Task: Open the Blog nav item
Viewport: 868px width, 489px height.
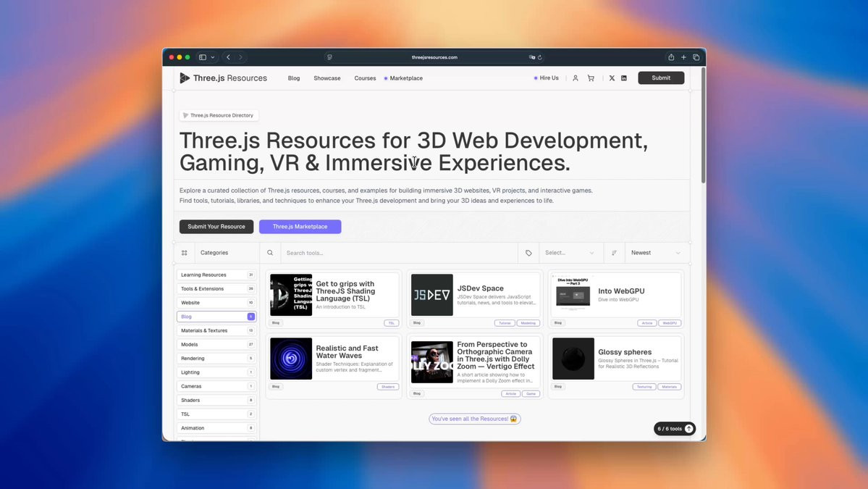Action: [x=294, y=78]
